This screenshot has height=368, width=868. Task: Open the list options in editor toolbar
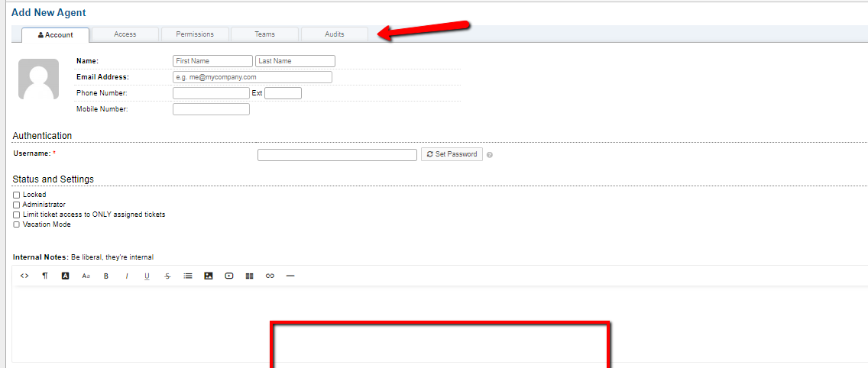point(188,276)
